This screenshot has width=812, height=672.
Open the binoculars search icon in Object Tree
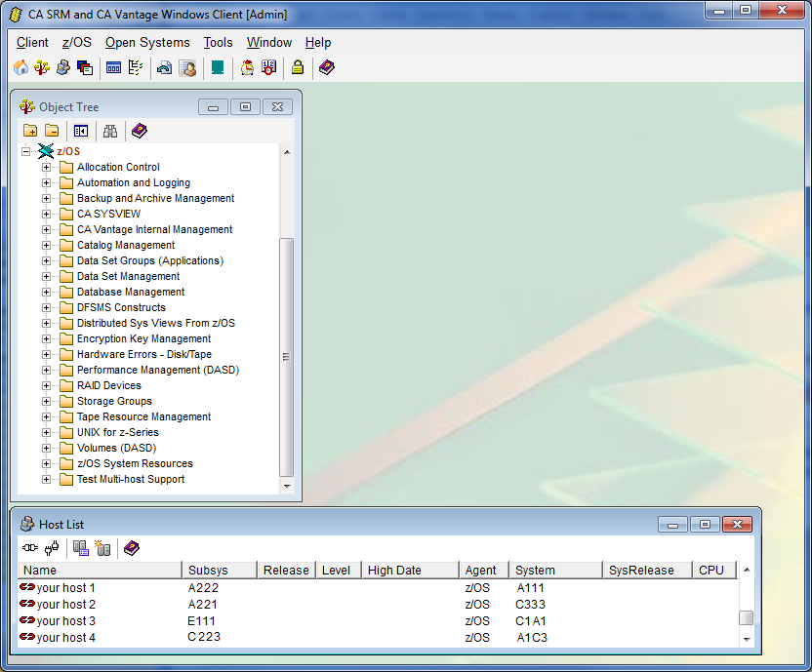[111, 131]
